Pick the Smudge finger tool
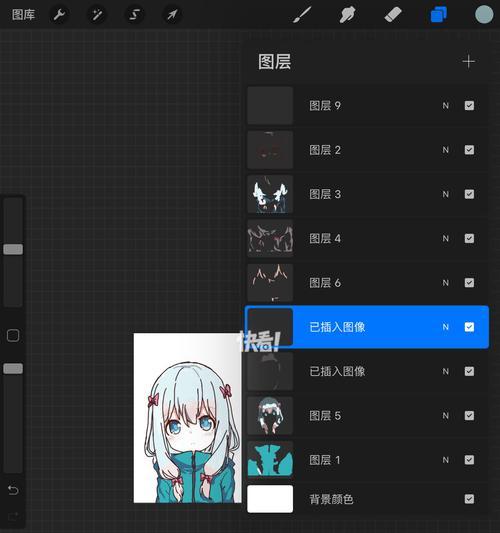The image size is (500, 533). pos(347,15)
